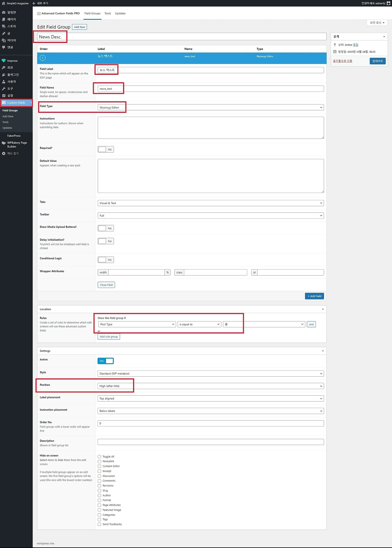Toggle the Required? switch
The height and width of the screenshot is (548, 392).
(x=106, y=150)
